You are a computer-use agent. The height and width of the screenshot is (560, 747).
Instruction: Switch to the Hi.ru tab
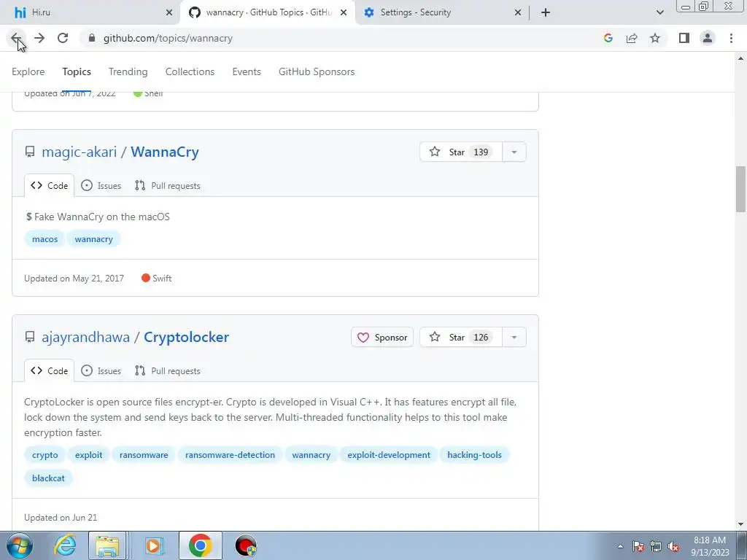tap(90, 13)
